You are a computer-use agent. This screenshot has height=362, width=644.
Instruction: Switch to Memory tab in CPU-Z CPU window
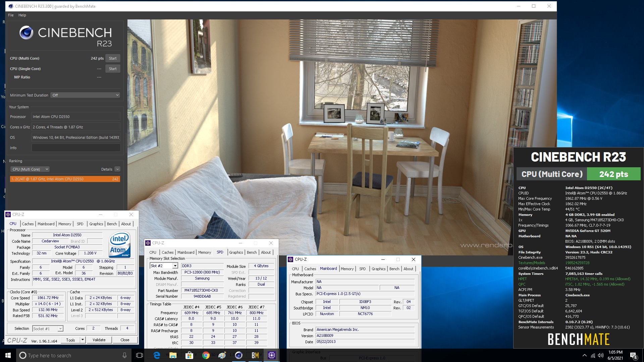(65, 224)
